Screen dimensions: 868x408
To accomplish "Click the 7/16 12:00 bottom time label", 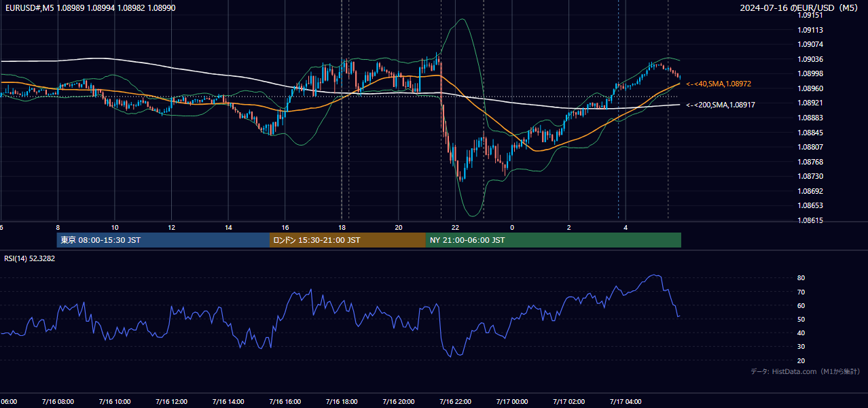I will click(x=171, y=401).
